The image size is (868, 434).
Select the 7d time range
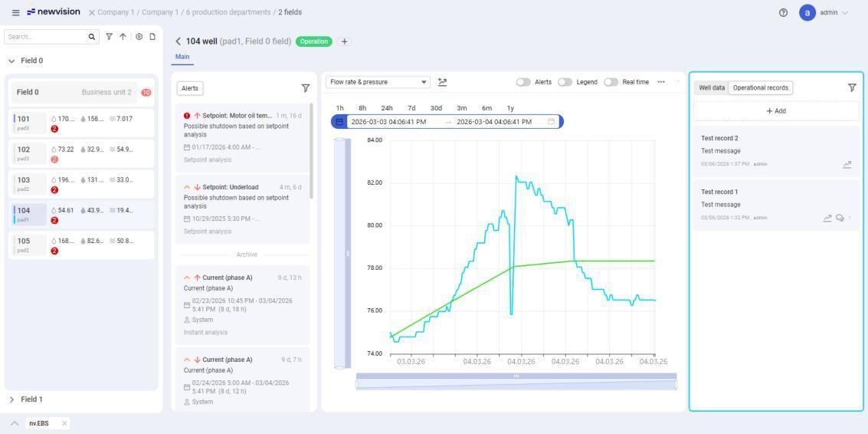pyautogui.click(x=411, y=108)
